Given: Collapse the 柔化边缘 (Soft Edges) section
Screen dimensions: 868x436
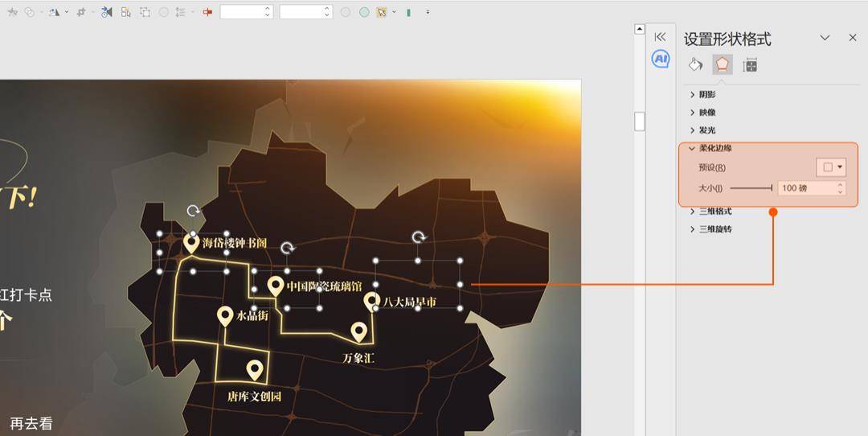Looking at the screenshot, I should pos(714,148).
